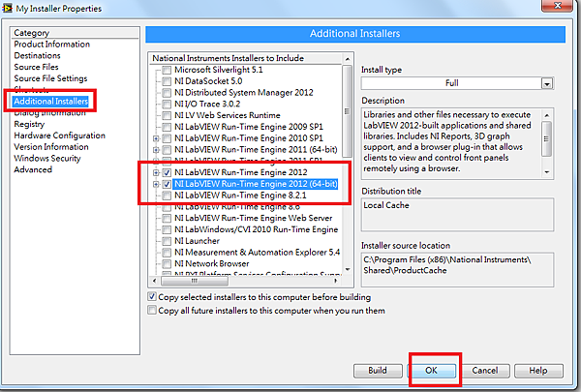Image resolution: width=581 pixels, height=392 pixels.
Task: Open the Destinations category
Action: click(x=37, y=55)
